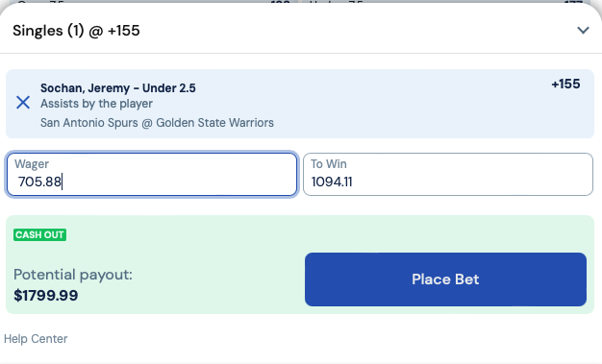
Task: Click the Wager field label
Action: 32,164
